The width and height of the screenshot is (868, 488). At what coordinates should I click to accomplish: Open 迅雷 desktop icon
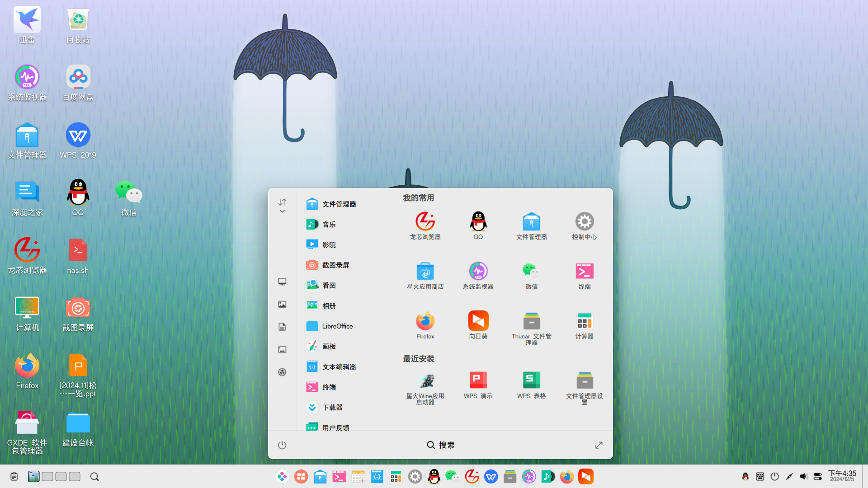[27, 25]
